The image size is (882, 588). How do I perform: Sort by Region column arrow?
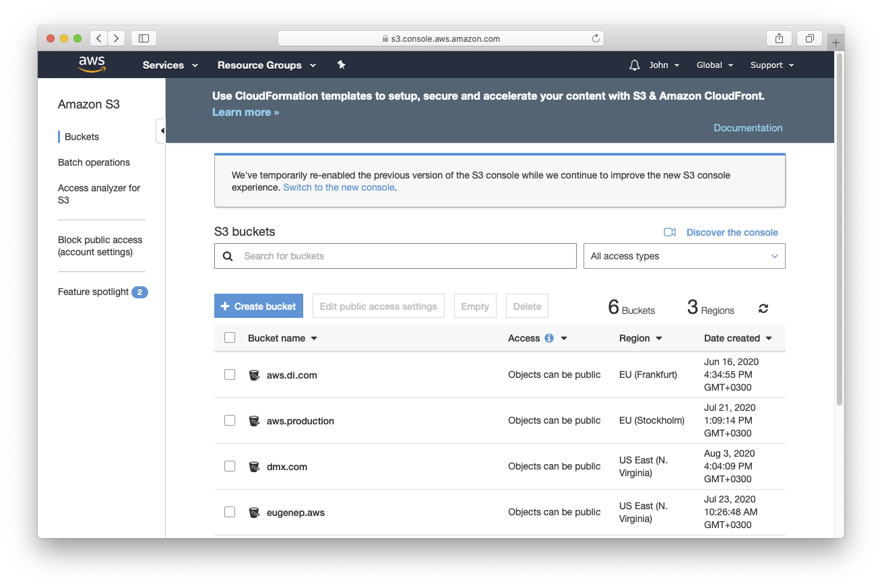coord(659,339)
